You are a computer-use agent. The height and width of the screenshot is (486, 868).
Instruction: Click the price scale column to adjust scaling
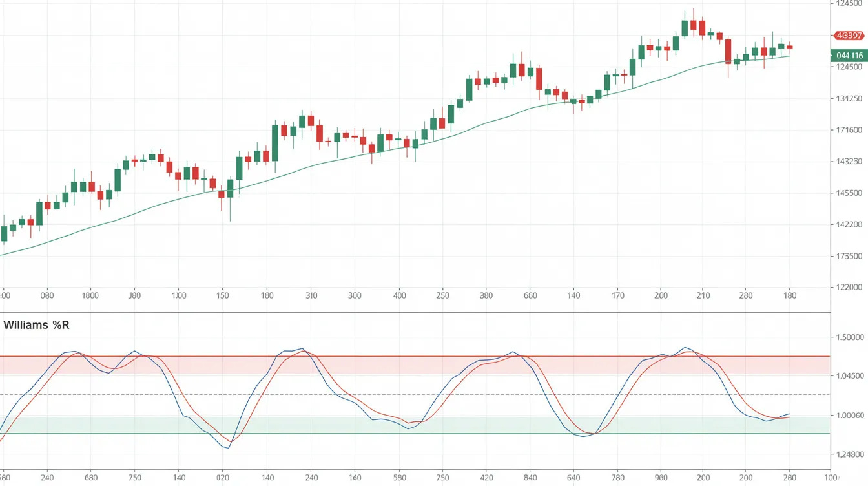click(848, 162)
